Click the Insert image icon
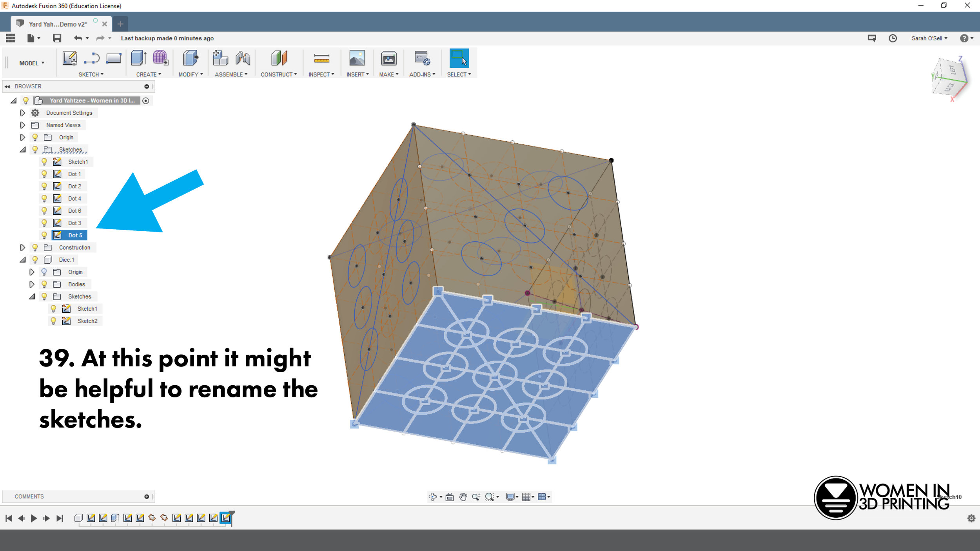 tap(357, 58)
